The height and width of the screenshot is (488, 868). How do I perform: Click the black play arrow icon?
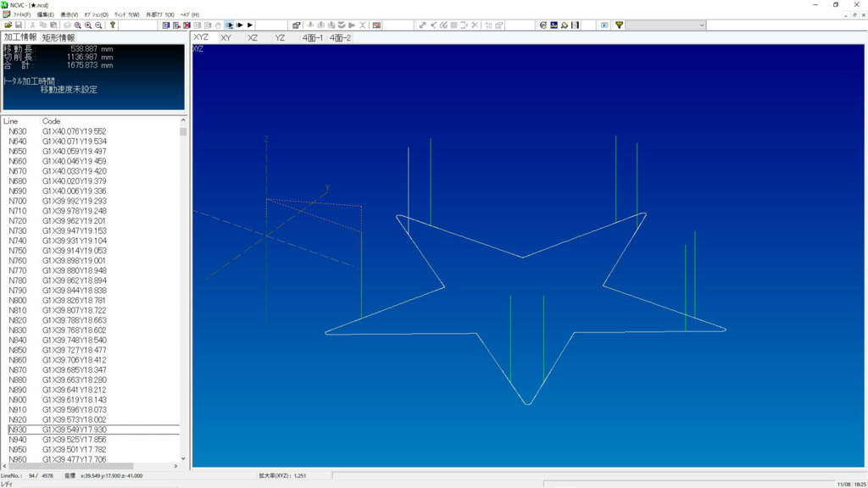point(250,25)
